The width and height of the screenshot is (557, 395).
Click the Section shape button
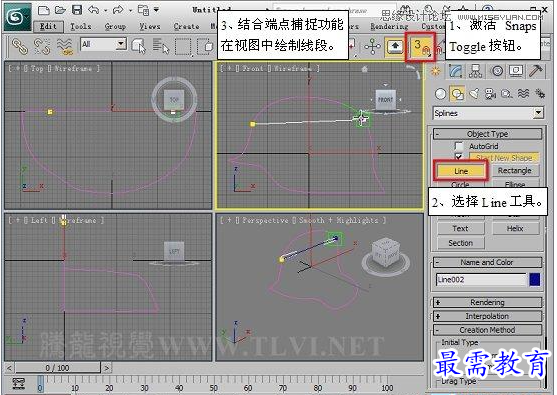460,243
